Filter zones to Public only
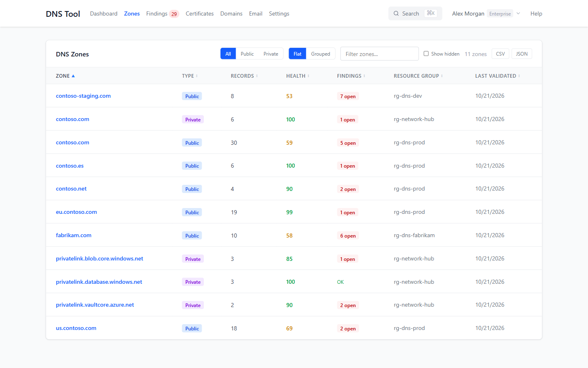This screenshot has height=368, width=588. (247, 54)
